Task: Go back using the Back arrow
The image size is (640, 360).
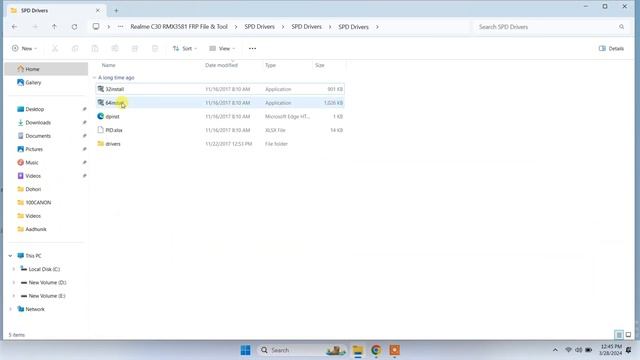Action: point(15,27)
